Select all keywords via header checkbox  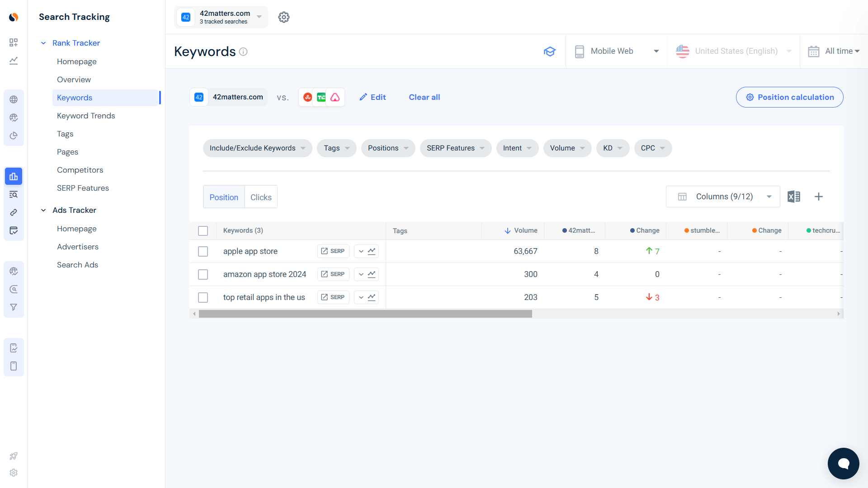[203, 230]
